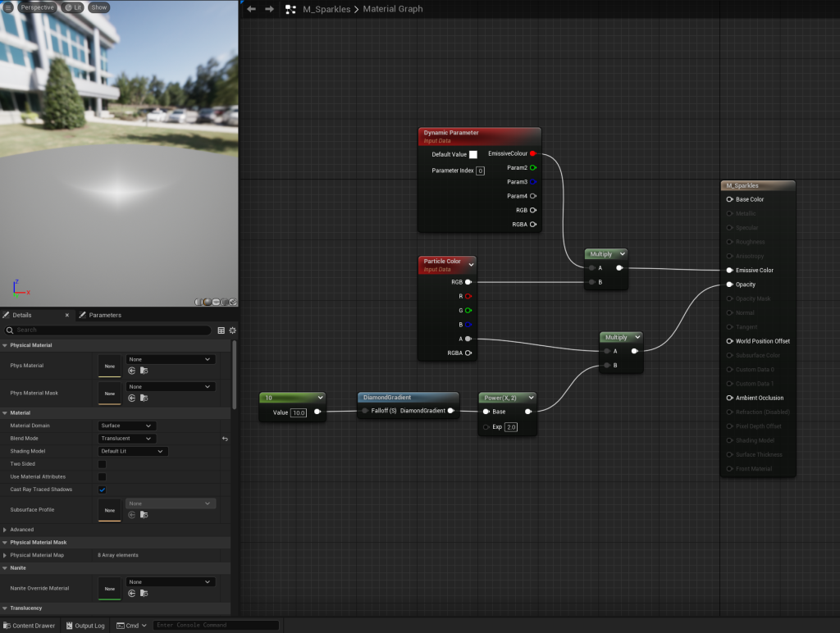This screenshot has height=633, width=840.
Task: Open Details panel settings gear
Action: coord(233,330)
